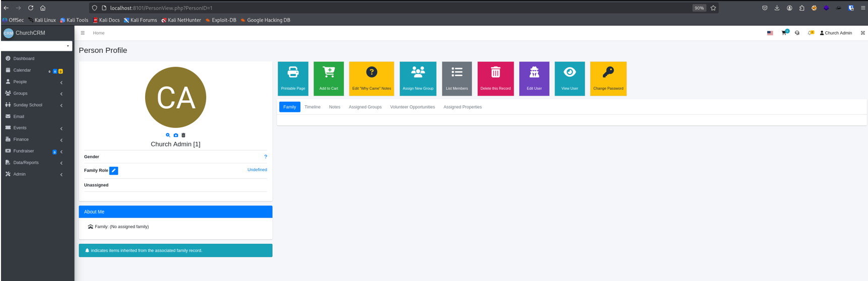Open Email in the sidebar
868x281 pixels.
click(x=37, y=116)
